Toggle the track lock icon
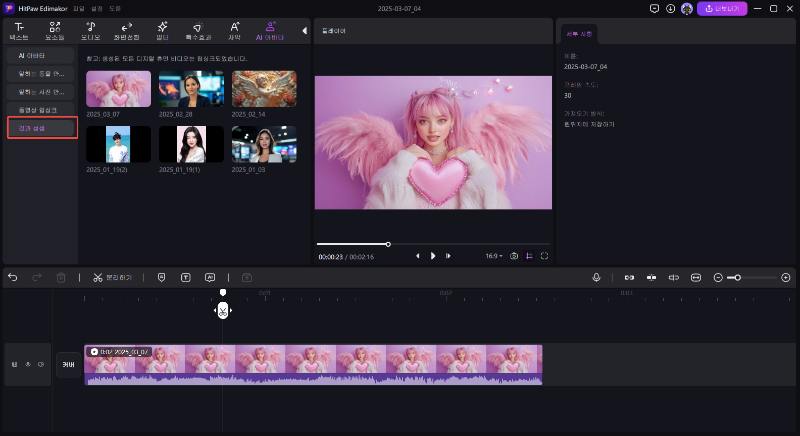The height and width of the screenshot is (436, 800). point(14,364)
